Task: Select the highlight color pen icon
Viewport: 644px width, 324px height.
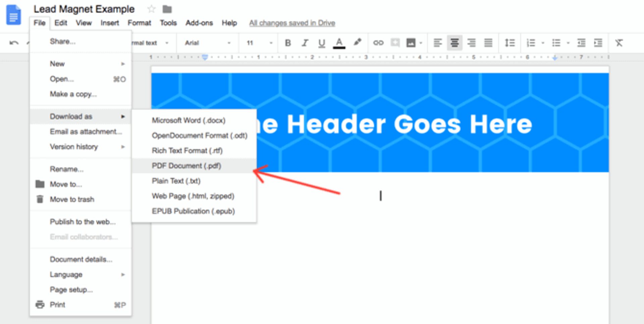Action: 357,42
